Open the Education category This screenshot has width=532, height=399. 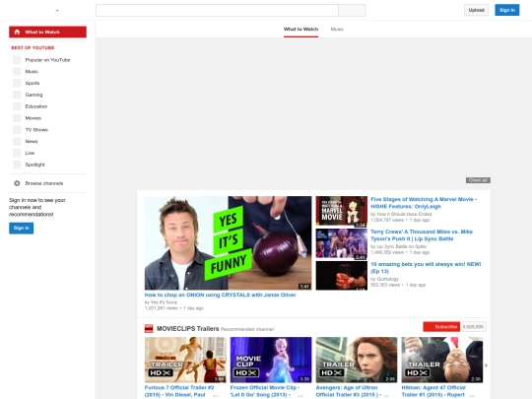click(x=36, y=106)
